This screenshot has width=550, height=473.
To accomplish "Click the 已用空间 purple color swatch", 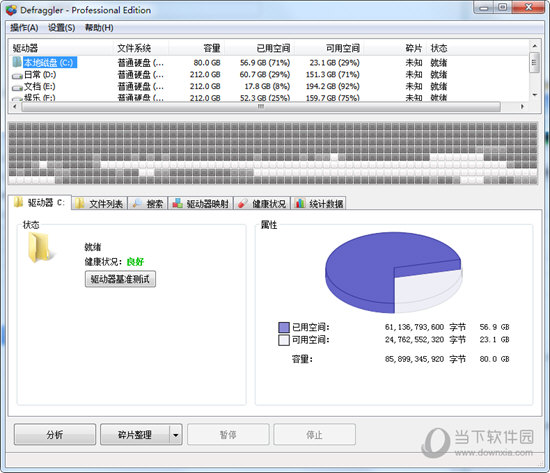I will click(x=284, y=327).
